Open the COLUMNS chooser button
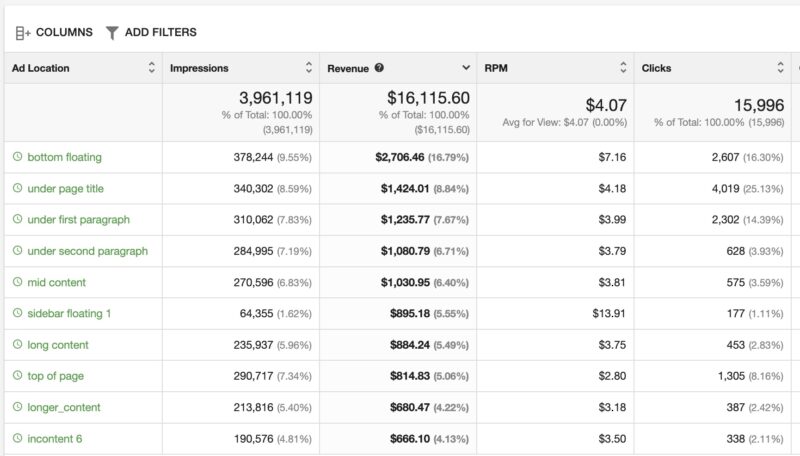The image size is (800, 456). (x=64, y=33)
